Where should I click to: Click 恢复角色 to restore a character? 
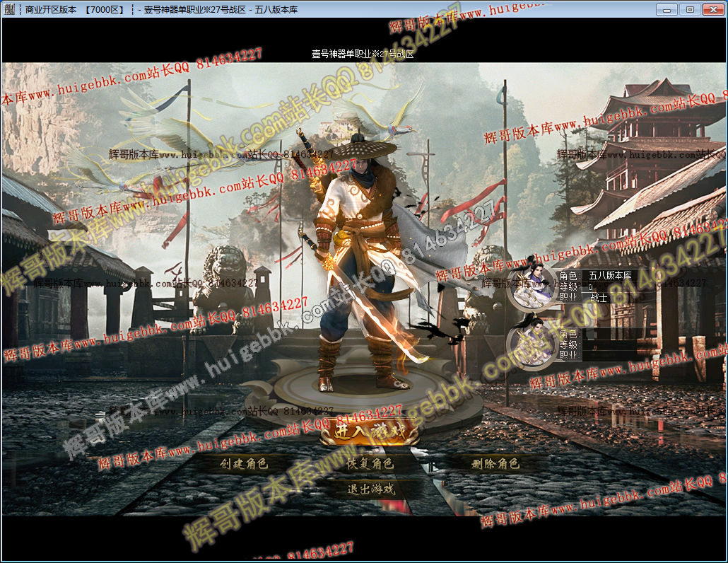pyautogui.click(x=370, y=463)
